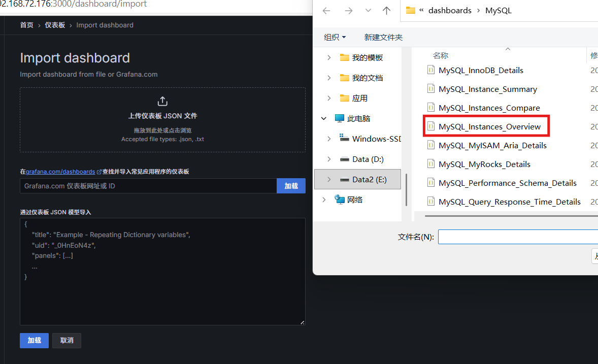Select Data (D:) drive
The image size is (598, 364).
tap(361, 159)
